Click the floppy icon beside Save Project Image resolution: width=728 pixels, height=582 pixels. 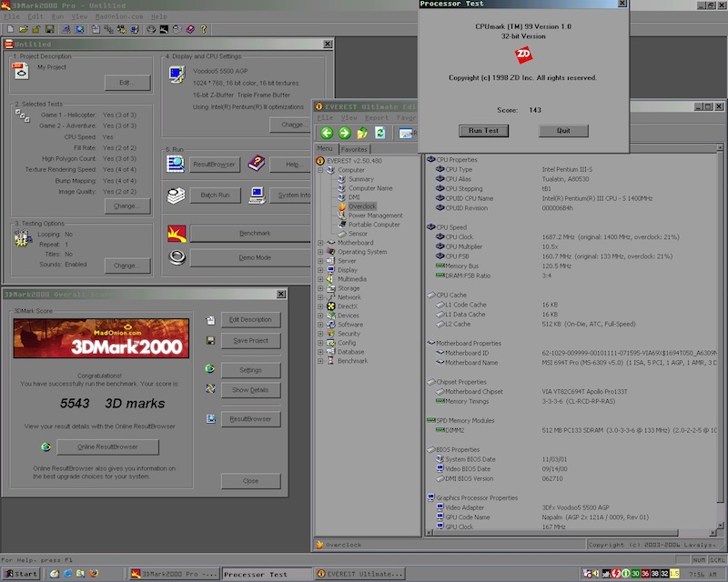point(210,341)
